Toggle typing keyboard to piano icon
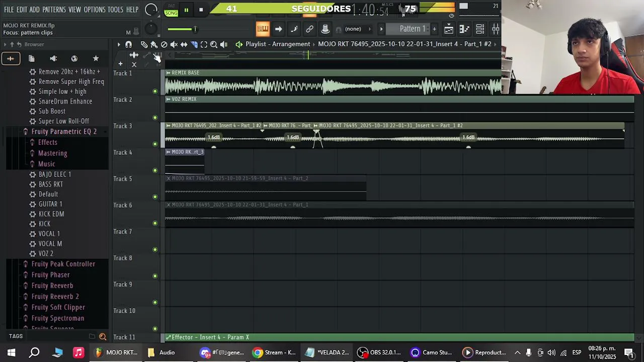 [263, 29]
